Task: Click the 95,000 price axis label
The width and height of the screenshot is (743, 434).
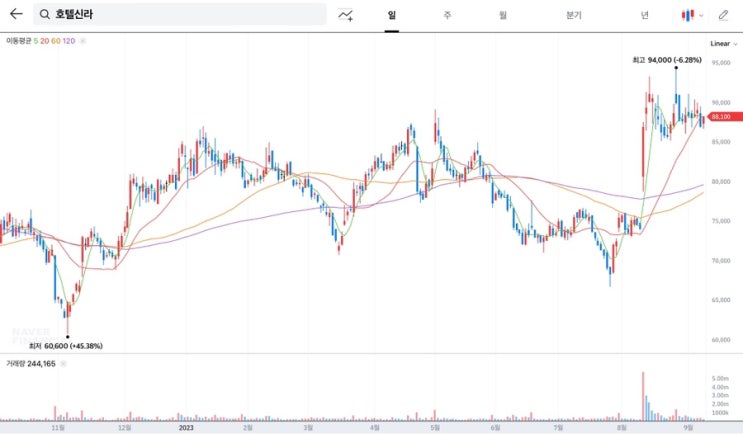Action: [721, 63]
